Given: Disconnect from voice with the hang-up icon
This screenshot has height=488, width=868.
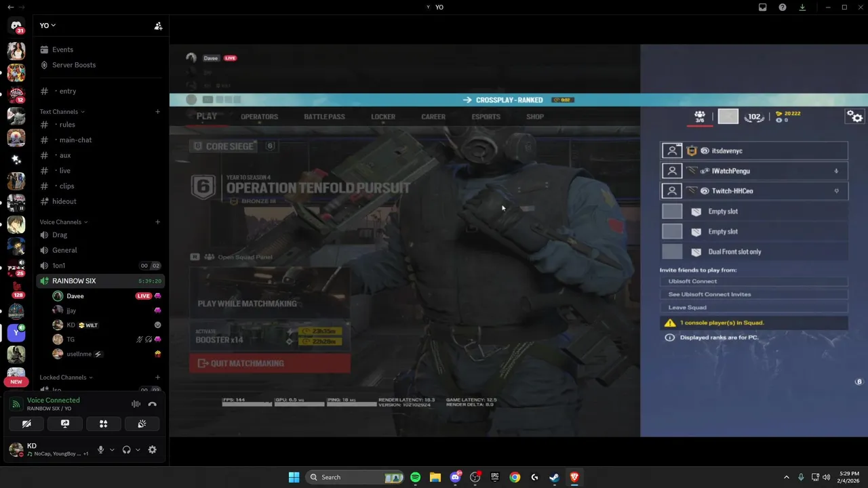Looking at the screenshot, I should (x=153, y=404).
